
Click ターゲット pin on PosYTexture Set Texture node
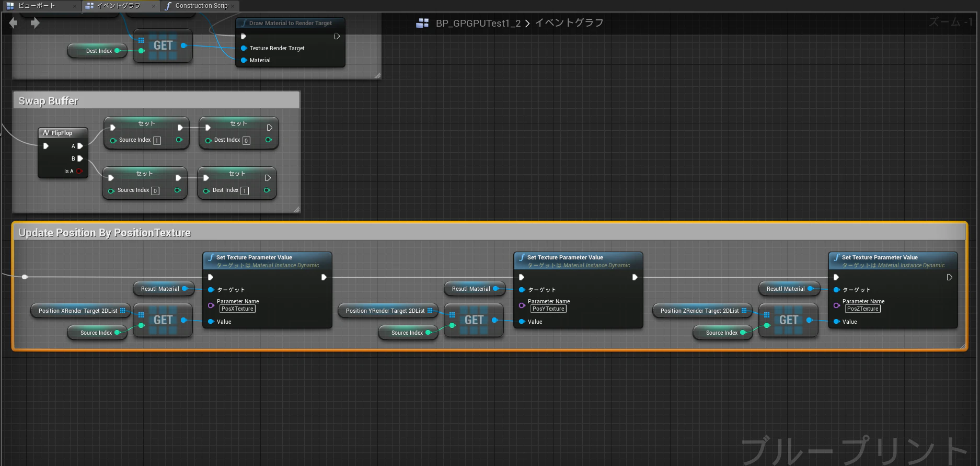pos(522,290)
